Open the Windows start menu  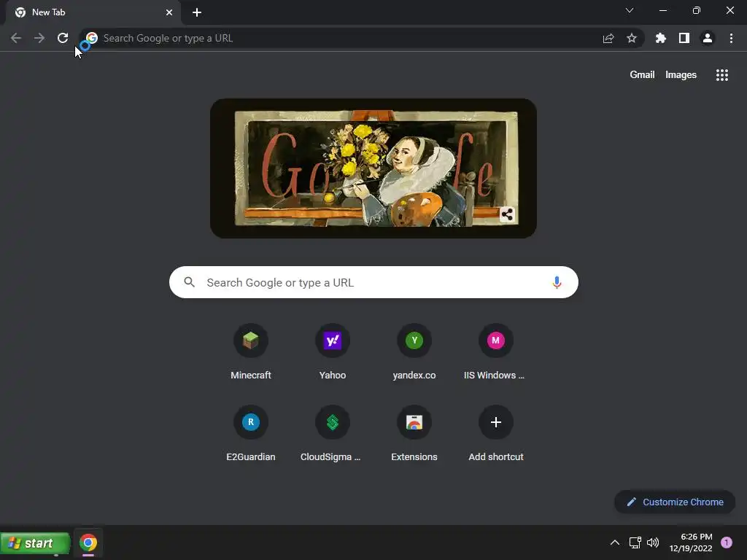click(35, 543)
